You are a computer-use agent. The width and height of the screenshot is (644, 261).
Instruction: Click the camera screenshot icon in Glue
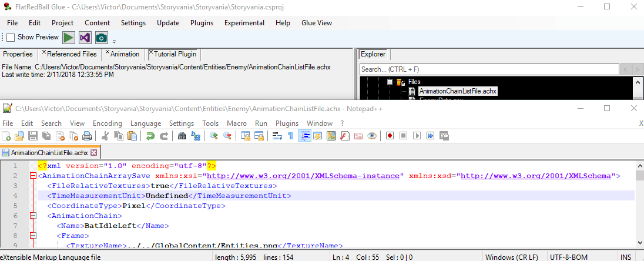(x=102, y=38)
